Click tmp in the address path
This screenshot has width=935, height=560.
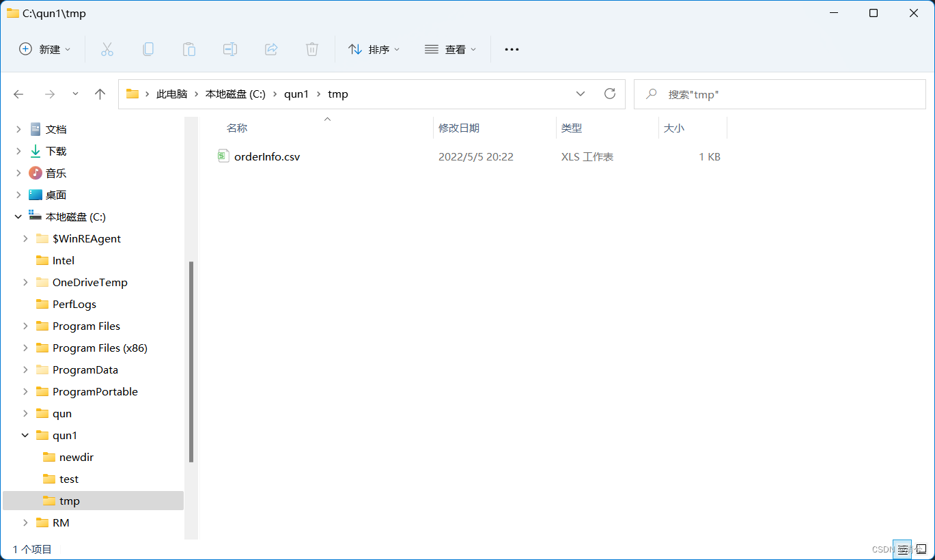click(x=338, y=94)
